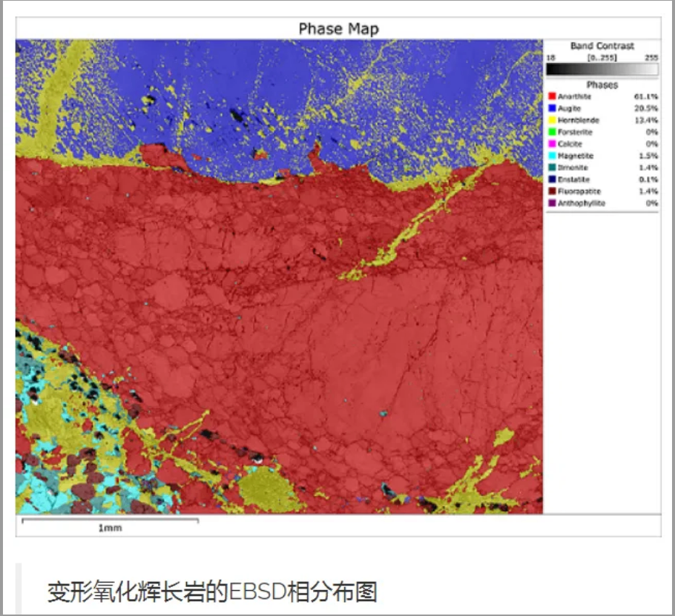Click the dark red Fluorapatite swatch
The width and height of the screenshot is (675, 616).
[552, 191]
